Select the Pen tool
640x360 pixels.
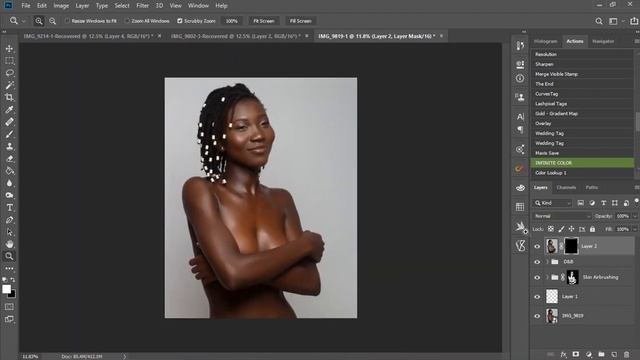9,220
